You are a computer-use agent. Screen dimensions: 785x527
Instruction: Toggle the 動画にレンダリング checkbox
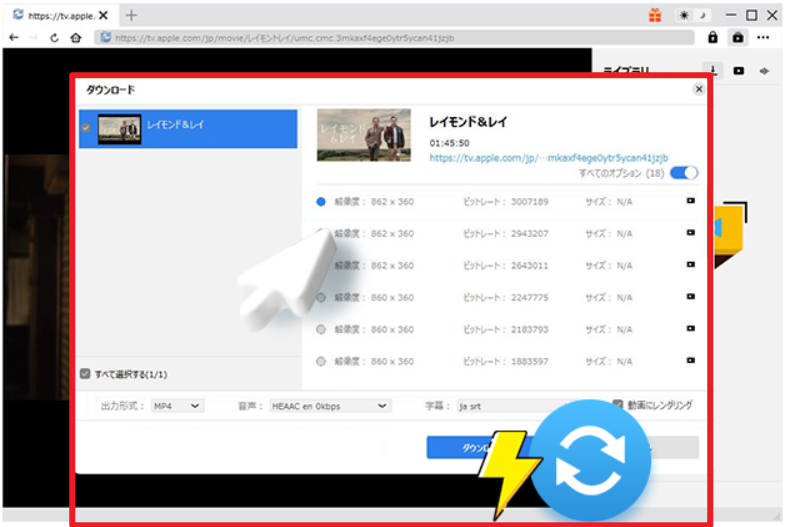tap(618, 404)
